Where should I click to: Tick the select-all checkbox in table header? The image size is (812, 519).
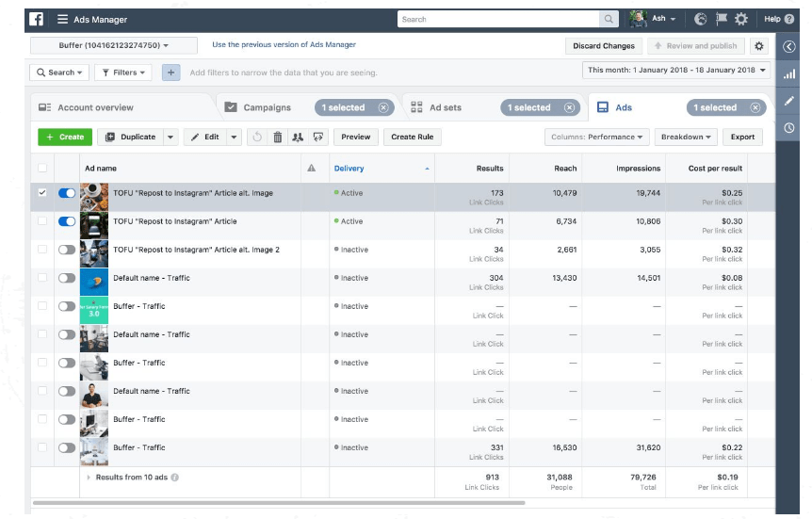pos(41,169)
